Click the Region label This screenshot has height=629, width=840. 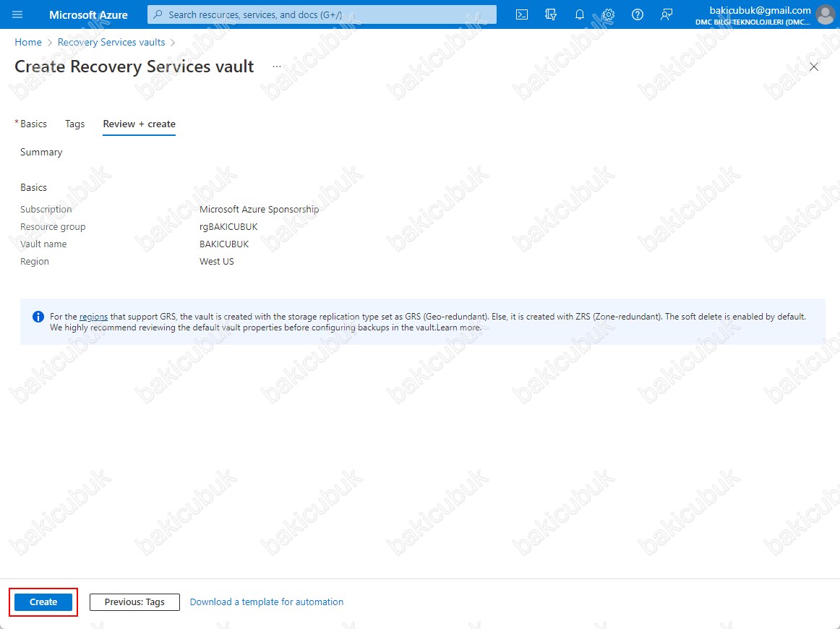[x=35, y=262]
